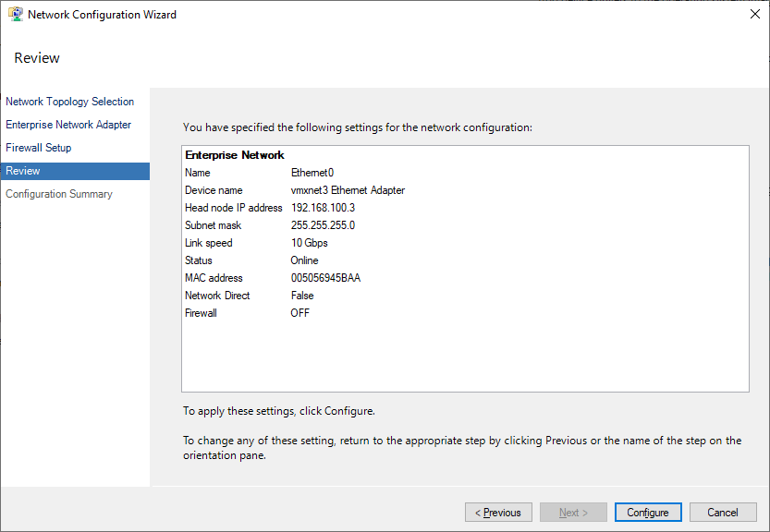Click the Configuration Summary step

click(58, 193)
